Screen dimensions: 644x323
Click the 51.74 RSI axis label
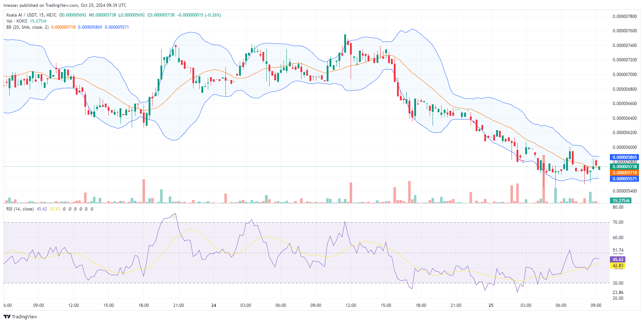point(618,250)
